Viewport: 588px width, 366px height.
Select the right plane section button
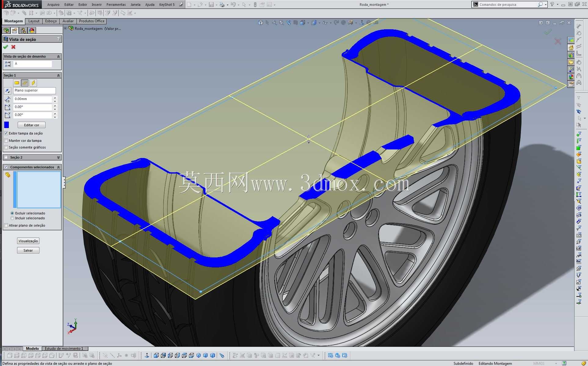pyautogui.click(x=33, y=83)
